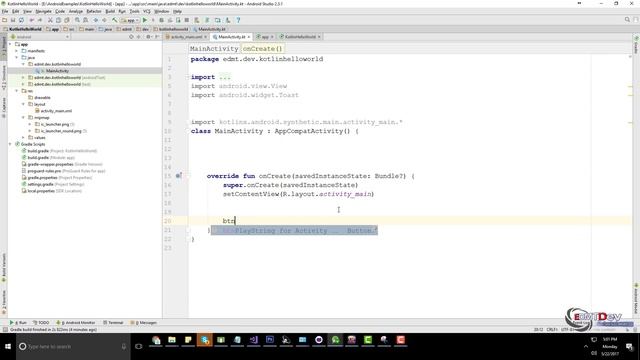Screen dimensions: 640x360
Task: Click the Skype icon in taskbar
Action: [x=204, y=340]
